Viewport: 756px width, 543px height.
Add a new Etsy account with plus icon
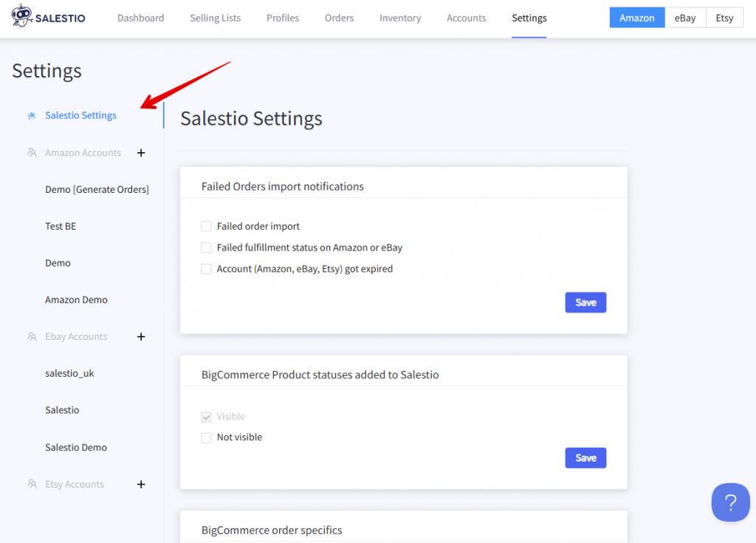pos(141,485)
